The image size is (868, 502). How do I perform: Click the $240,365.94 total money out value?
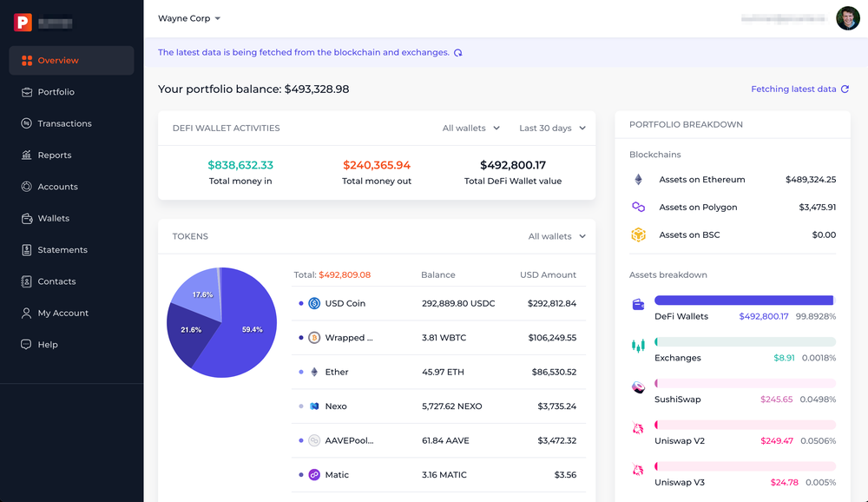pyautogui.click(x=377, y=165)
